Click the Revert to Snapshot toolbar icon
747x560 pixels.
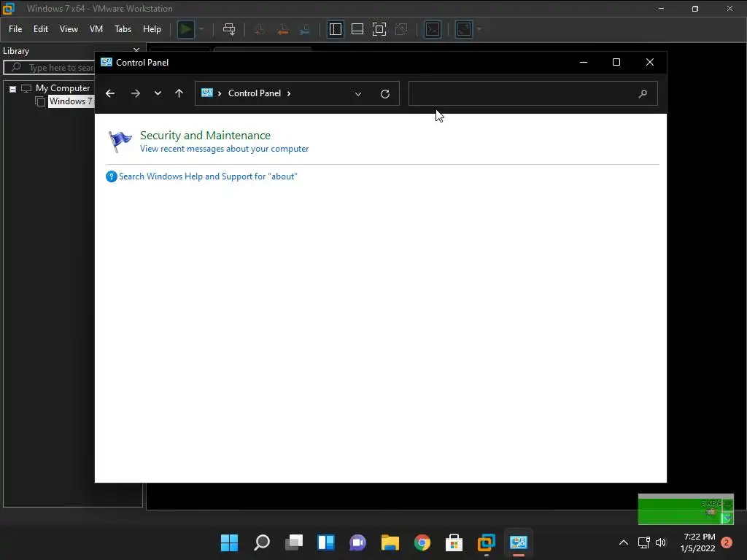282,29
